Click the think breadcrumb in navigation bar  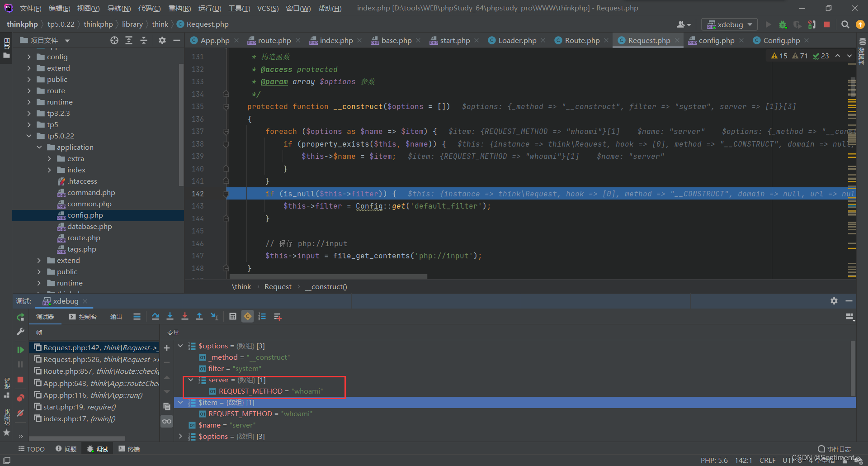[x=160, y=24]
